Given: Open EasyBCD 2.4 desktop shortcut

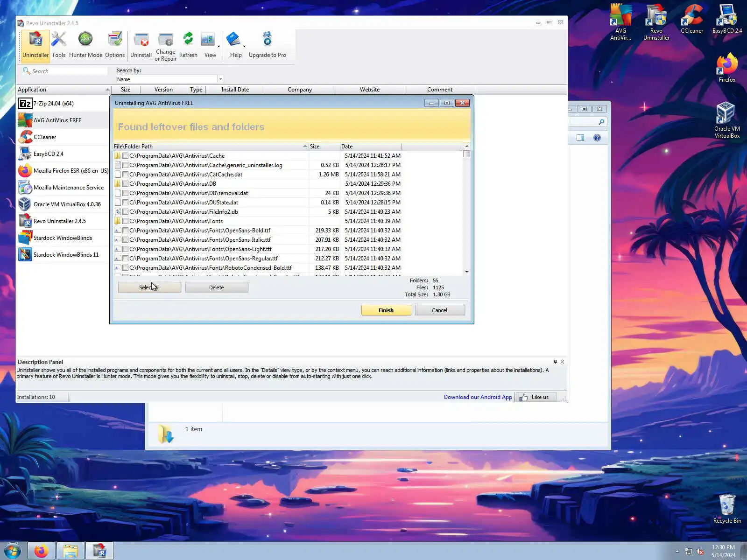Looking at the screenshot, I should [x=727, y=19].
